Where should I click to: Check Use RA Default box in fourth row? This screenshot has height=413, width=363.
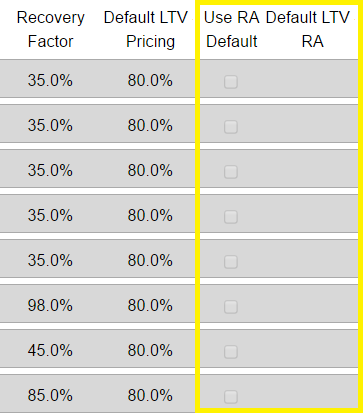tap(231, 217)
